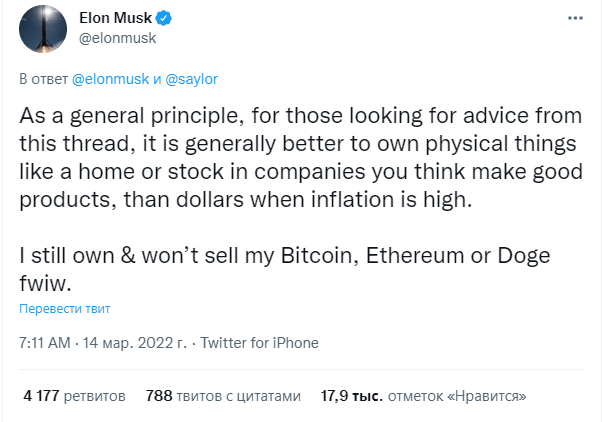Open the three-dot more options menu
The image size is (602, 422).
click(x=575, y=18)
